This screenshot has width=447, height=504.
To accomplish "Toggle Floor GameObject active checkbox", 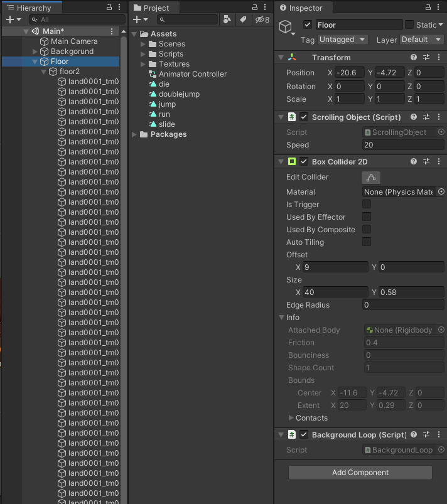I will click(x=308, y=24).
